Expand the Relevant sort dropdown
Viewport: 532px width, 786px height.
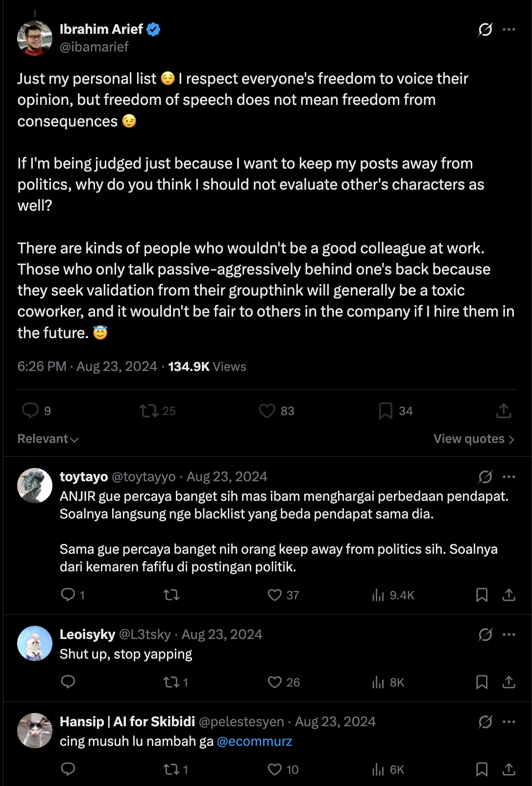pyautogui.click(x=48, y=439)
